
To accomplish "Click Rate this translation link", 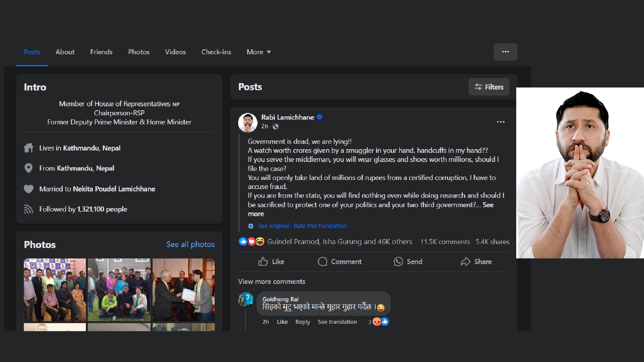I will [x=320, y=226].
